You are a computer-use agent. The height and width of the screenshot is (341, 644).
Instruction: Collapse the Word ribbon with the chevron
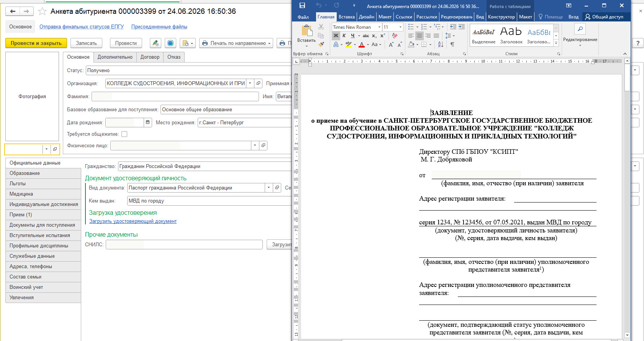click(625, 54)
